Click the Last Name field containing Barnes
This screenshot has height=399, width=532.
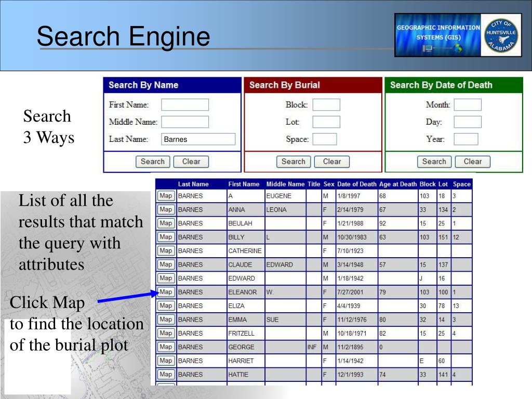pyautogui.click(x=198, y=139)
